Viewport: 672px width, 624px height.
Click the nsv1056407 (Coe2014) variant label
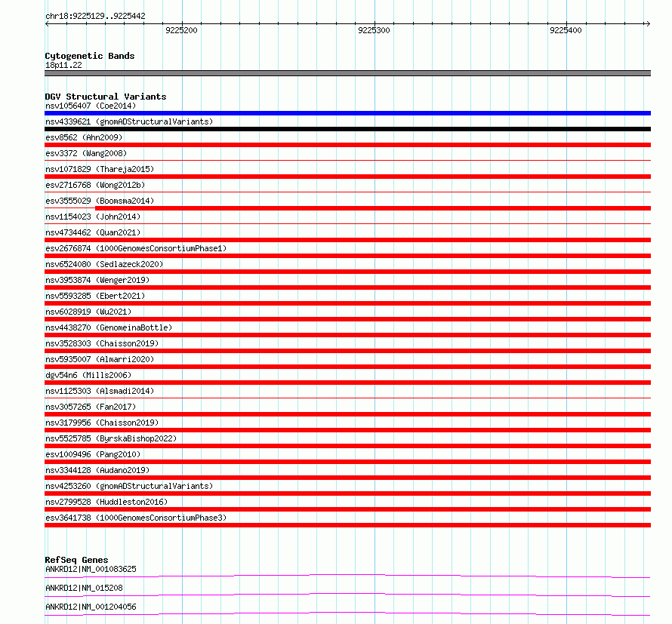point(91,106)
